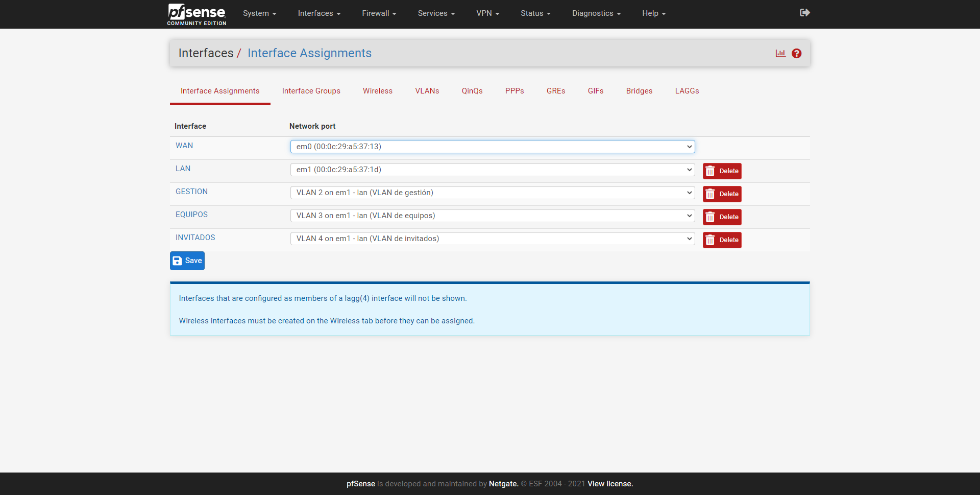Switch to the LAGGs tab

[x=687, y=91]
